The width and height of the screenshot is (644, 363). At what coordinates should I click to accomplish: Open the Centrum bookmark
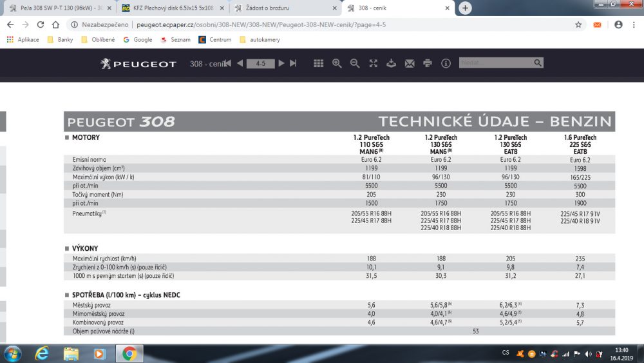215,39
